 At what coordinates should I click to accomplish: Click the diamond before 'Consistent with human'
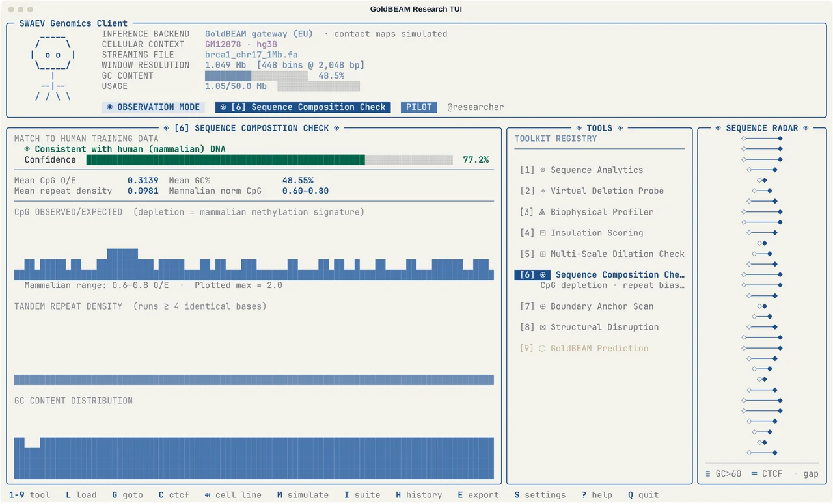[x=27, y=149]
